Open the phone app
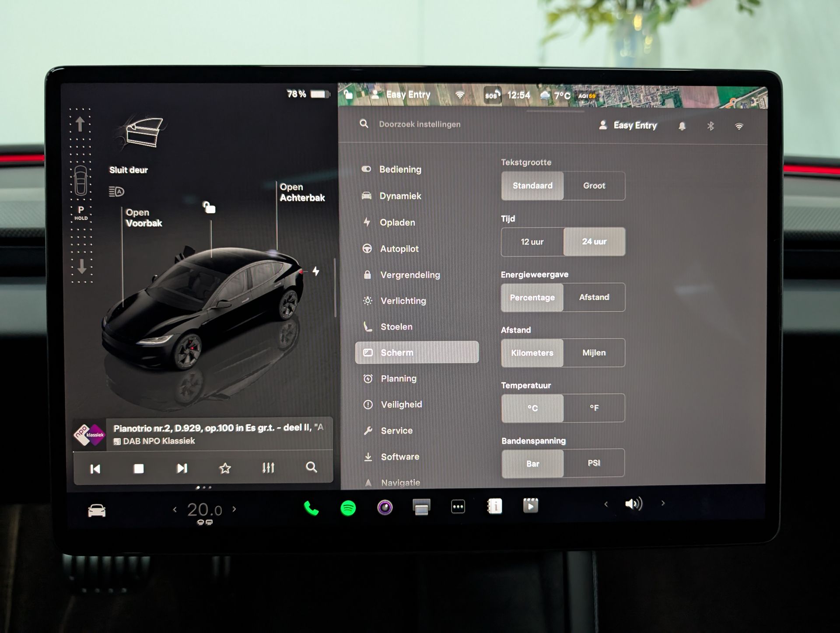 311,508
